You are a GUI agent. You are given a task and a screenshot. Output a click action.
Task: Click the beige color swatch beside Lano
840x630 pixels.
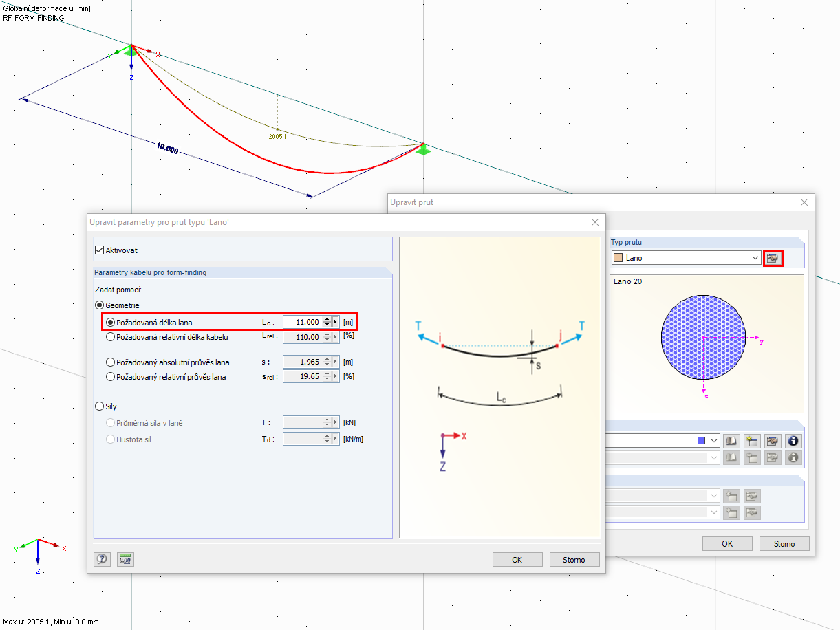(618, 258)
